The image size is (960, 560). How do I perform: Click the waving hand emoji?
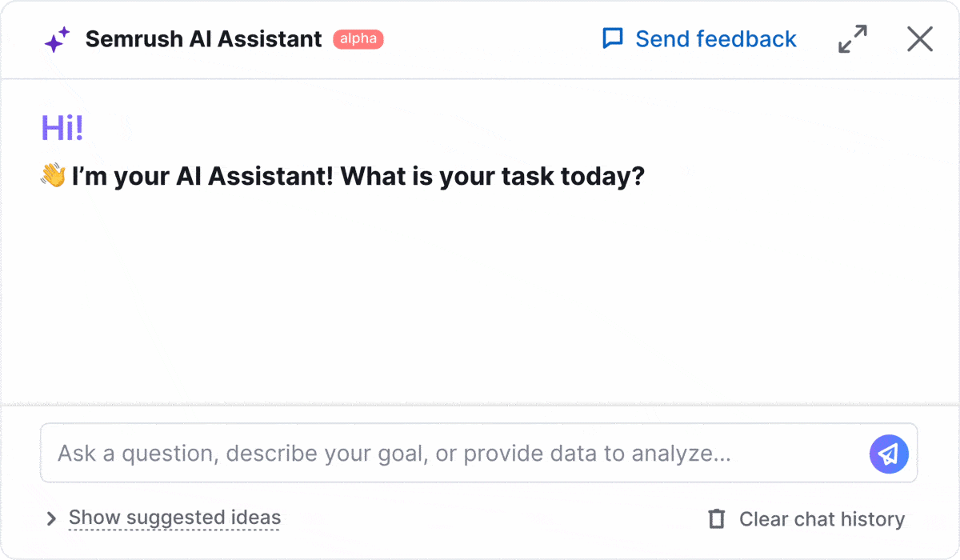pyautogui.click(x=53, y=175)
